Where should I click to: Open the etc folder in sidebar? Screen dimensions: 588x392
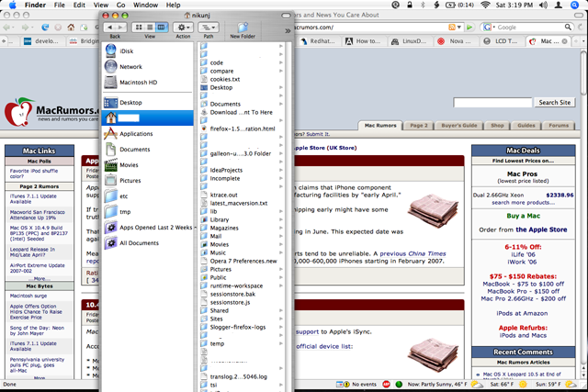click(x=124, y=196)
